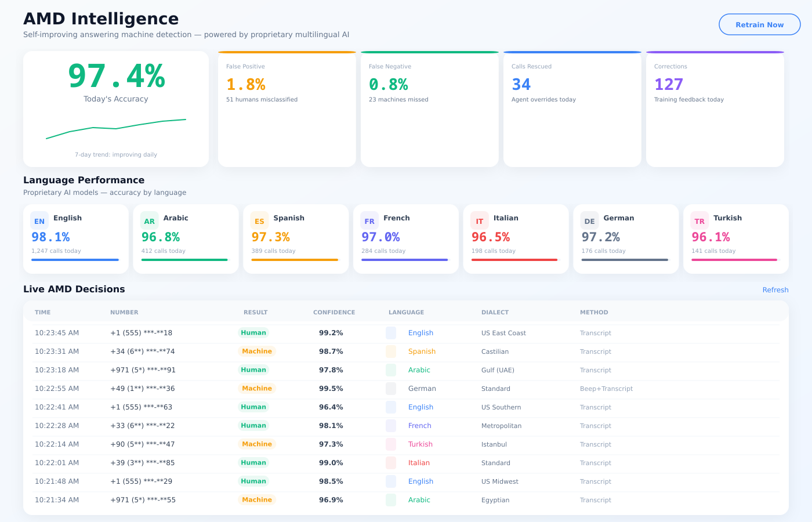This screenshot has height=522, width=812.
Task: Click the Arabic 96.8% accuracy value
Action: click(x=161, y=237)
